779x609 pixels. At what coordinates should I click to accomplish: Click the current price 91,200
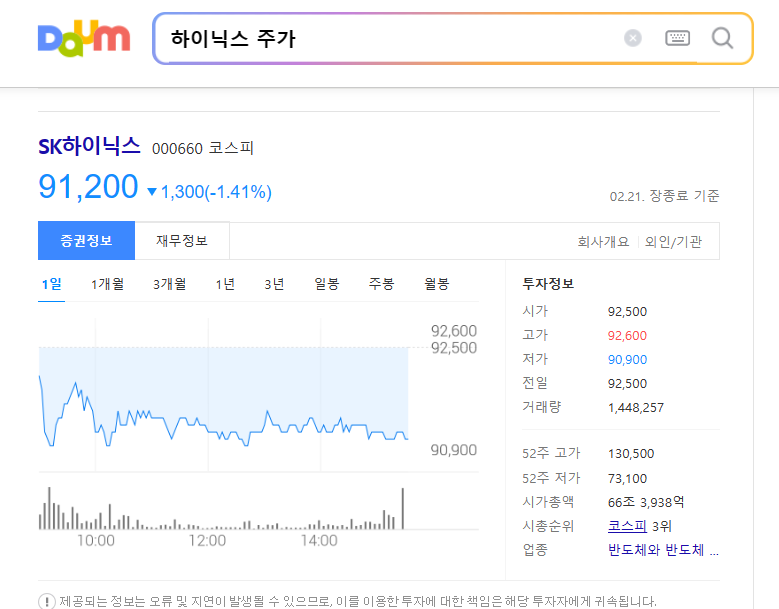coord(88,187)
